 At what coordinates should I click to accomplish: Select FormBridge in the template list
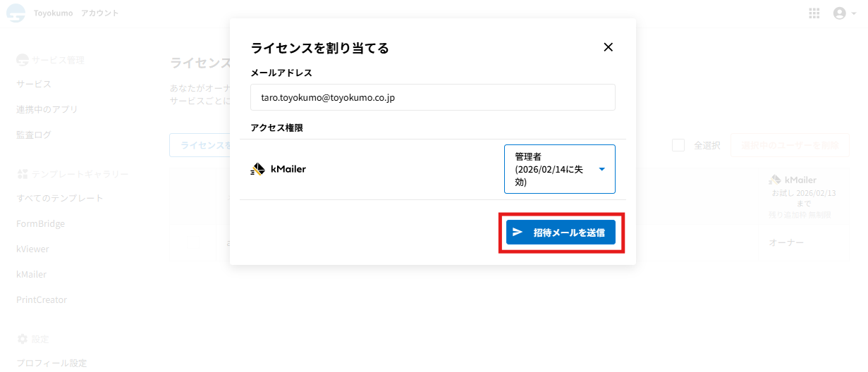40,223
